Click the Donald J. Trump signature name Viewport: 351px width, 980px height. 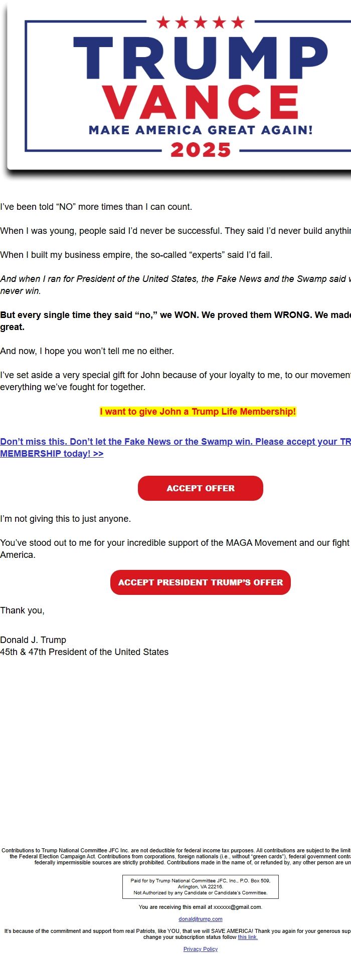coord(33,640)
